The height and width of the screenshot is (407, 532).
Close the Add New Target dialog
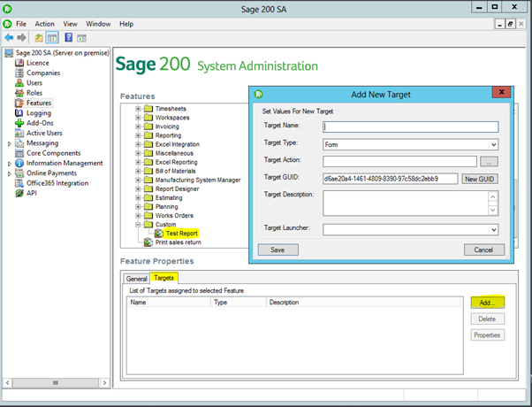[x=501, y=92]
